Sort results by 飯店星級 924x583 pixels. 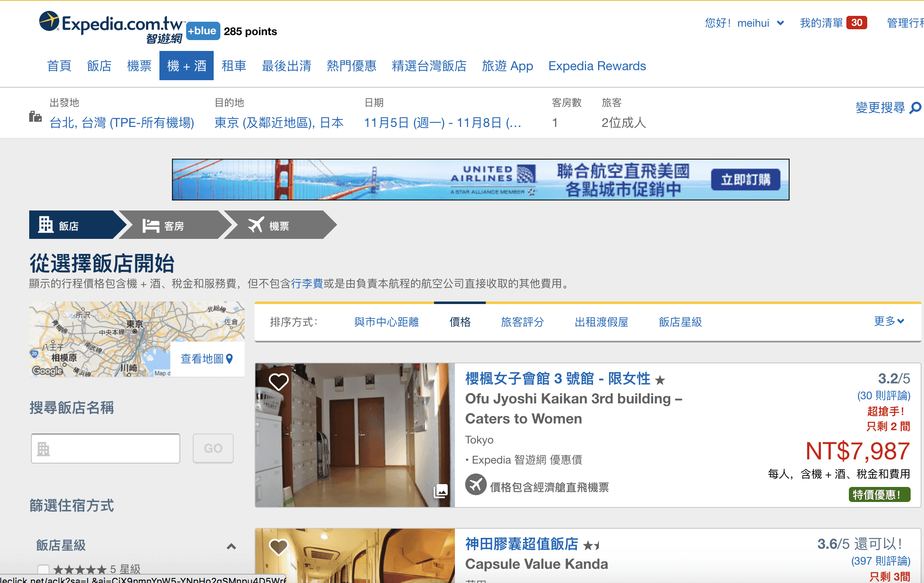coord(680,322)
